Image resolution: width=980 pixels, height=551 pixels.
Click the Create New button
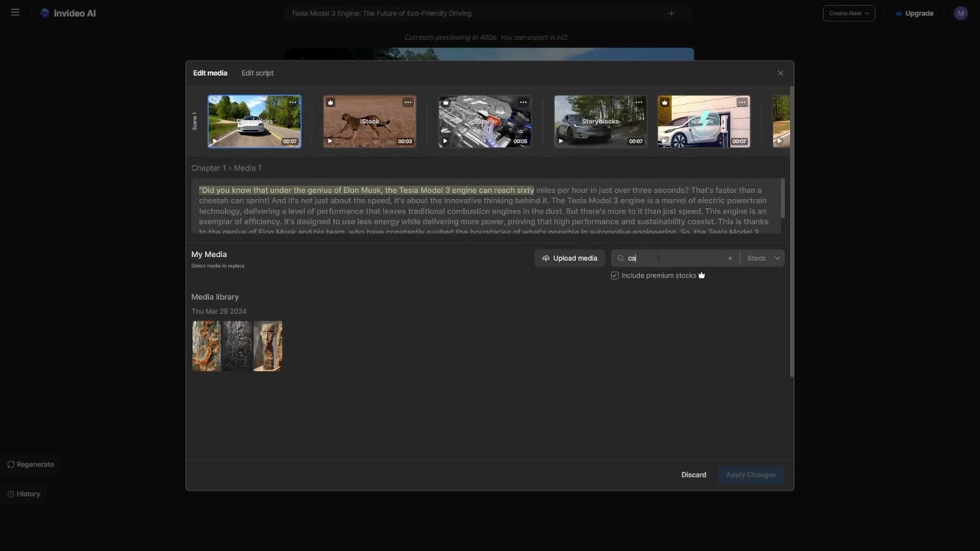click(848, 13)
